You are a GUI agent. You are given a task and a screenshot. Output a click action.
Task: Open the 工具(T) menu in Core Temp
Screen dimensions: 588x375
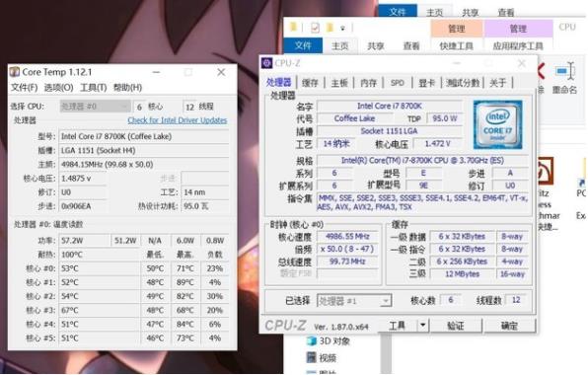coord(94,88)
